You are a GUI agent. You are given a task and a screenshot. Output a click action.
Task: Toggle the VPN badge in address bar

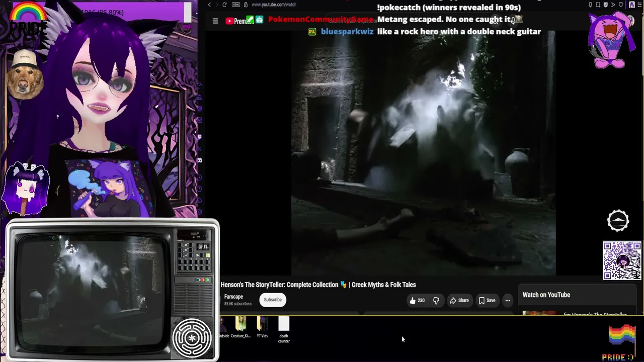(236, 5)
